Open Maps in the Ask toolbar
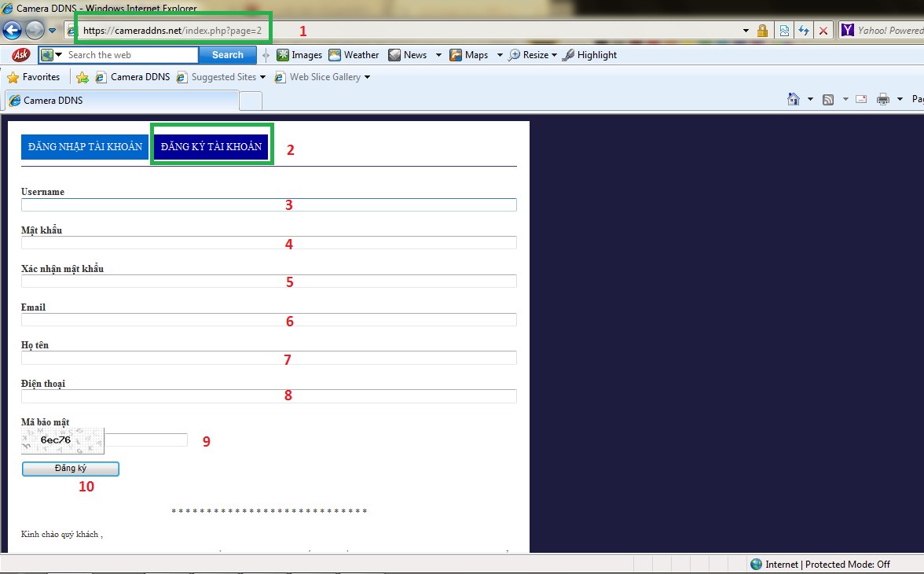 (468, 55)
